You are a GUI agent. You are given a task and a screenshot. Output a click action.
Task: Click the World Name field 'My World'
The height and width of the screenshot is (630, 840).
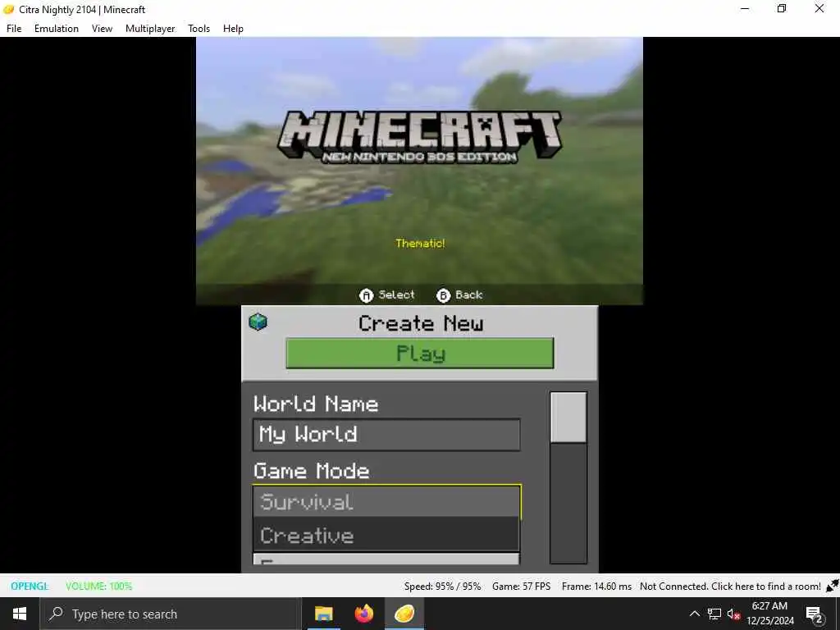tap(386, 435)
